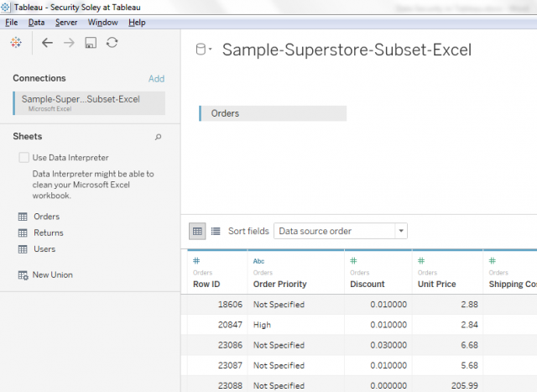Select the Sample-Super...Subset-Excel connection

coord(89,102)
